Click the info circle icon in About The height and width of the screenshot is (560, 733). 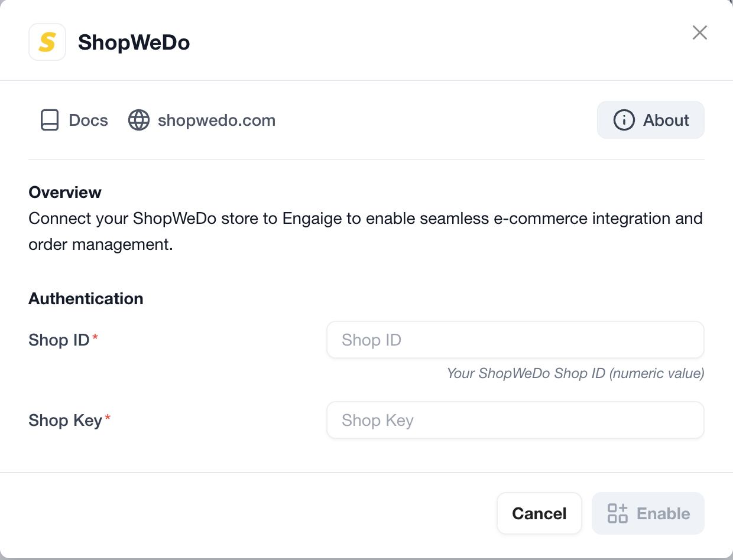pos(624,120)
